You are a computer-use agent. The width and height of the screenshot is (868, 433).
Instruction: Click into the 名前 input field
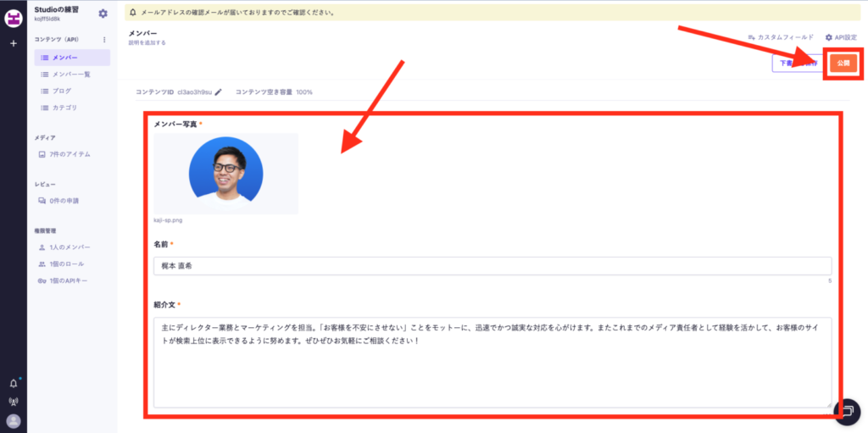pyautogui.click(x=492, y=266)
